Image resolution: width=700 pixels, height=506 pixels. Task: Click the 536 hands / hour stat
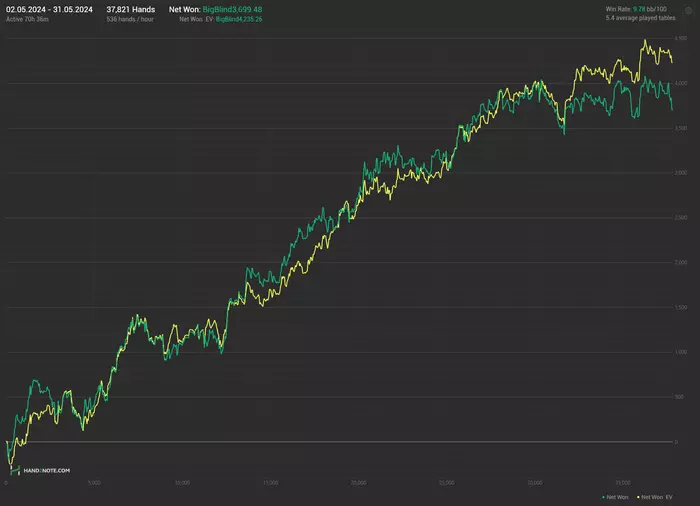[x=130, y=19]
